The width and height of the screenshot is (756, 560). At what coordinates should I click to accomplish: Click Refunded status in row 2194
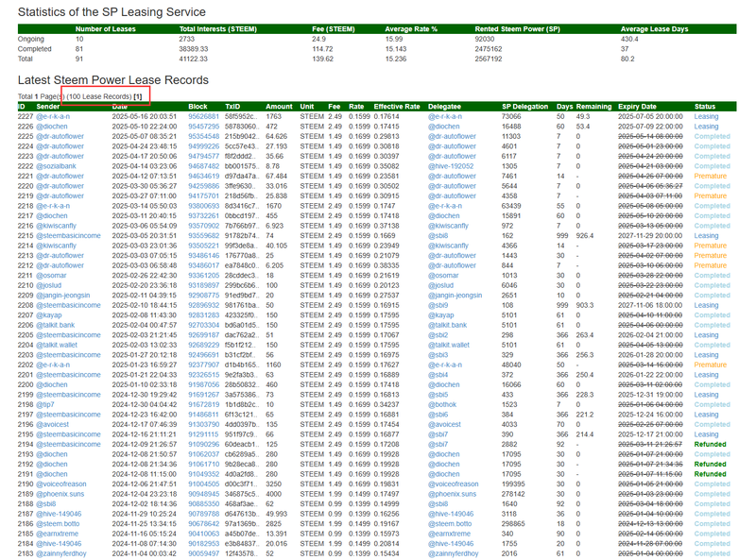pyautogui.click(x=710, y=445)
